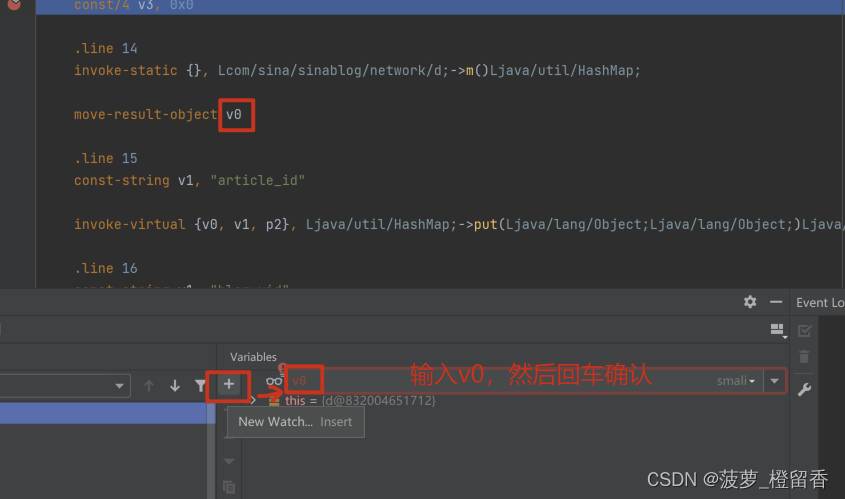Click the glasses watch icon
This screenshot has height=499, width=845.
tap(274, 381)
